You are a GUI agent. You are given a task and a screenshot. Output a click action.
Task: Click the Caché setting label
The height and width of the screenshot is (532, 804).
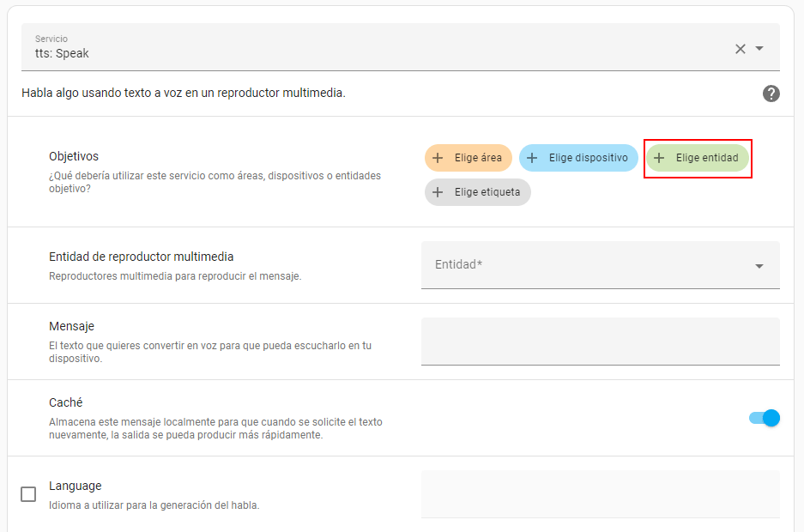tap(66, 402)
